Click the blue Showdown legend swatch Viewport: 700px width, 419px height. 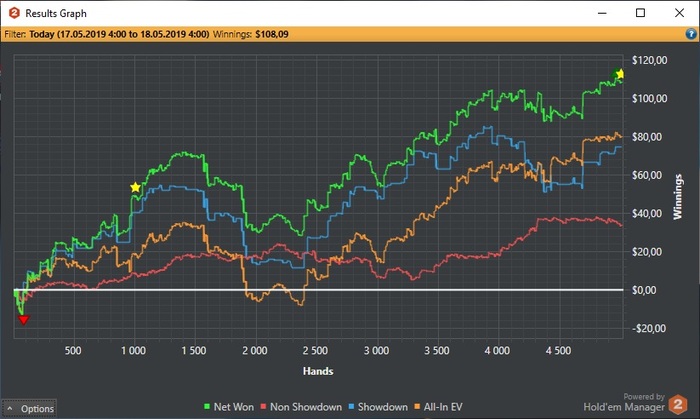pos(351,407)
